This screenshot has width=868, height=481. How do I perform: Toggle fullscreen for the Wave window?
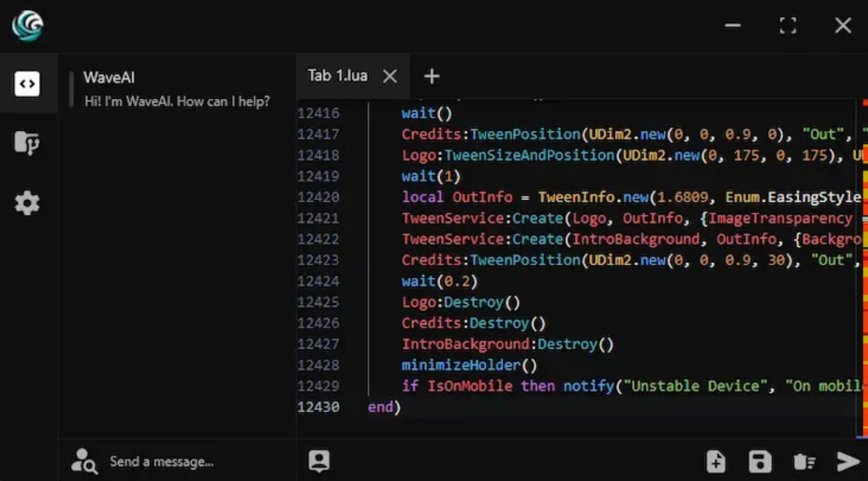(x=788, y=25)
